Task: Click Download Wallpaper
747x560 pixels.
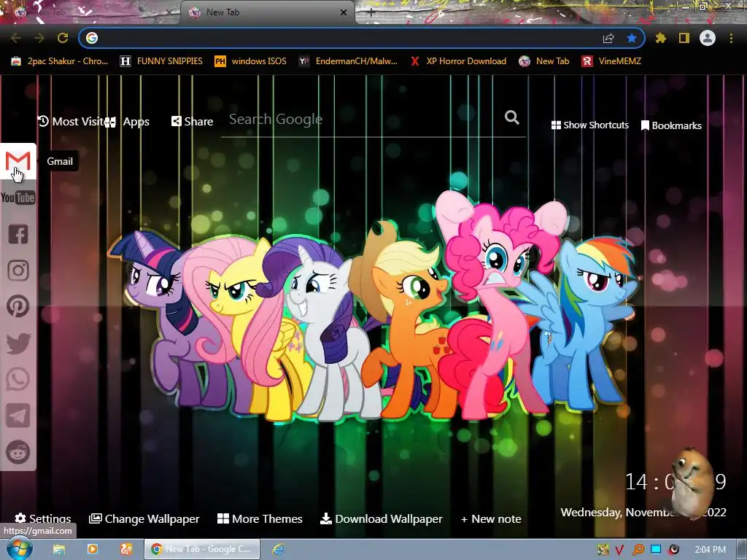Action: click(381, 518)
